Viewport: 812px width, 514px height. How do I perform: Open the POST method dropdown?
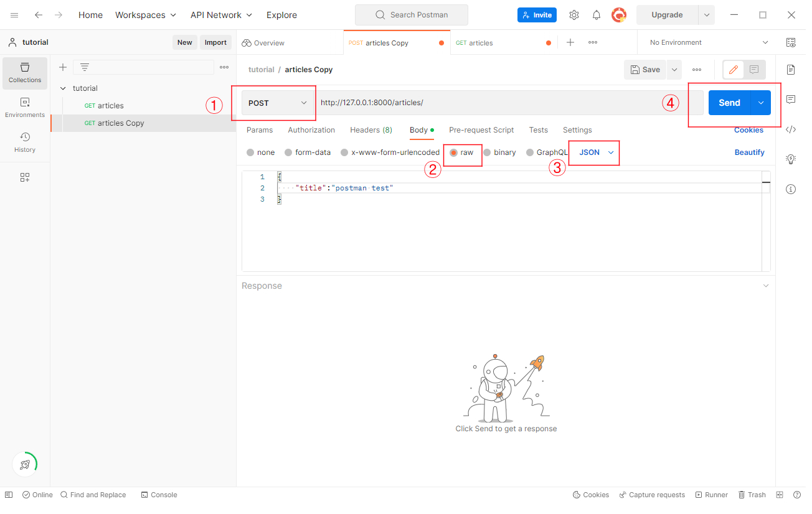tap(278, 103)
